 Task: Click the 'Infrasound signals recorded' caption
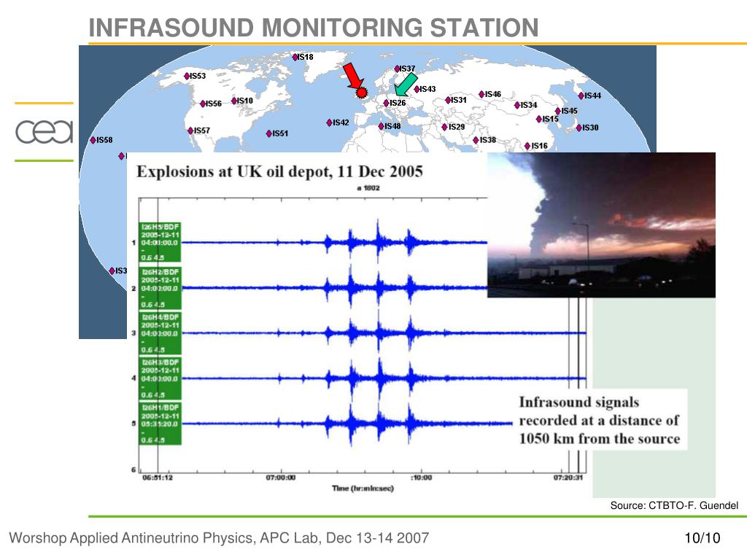(x=600, y=420)
